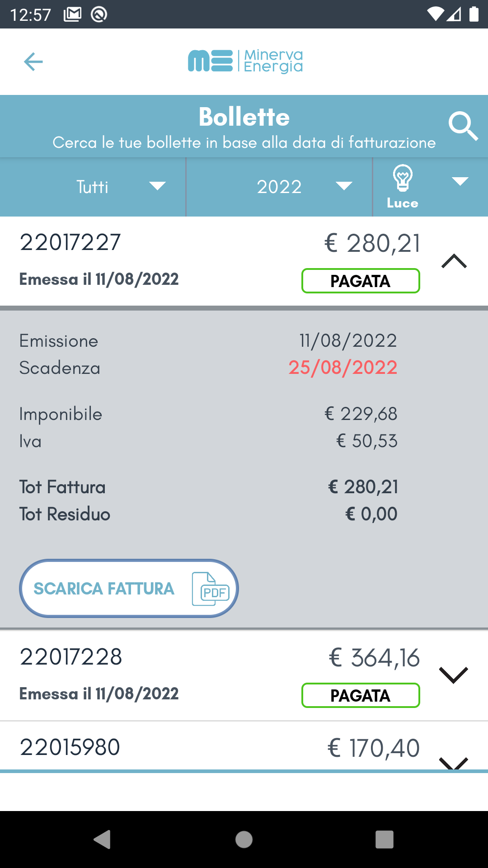Tap the Android recent apps square

pyautogui.click(x=385, y=840)
